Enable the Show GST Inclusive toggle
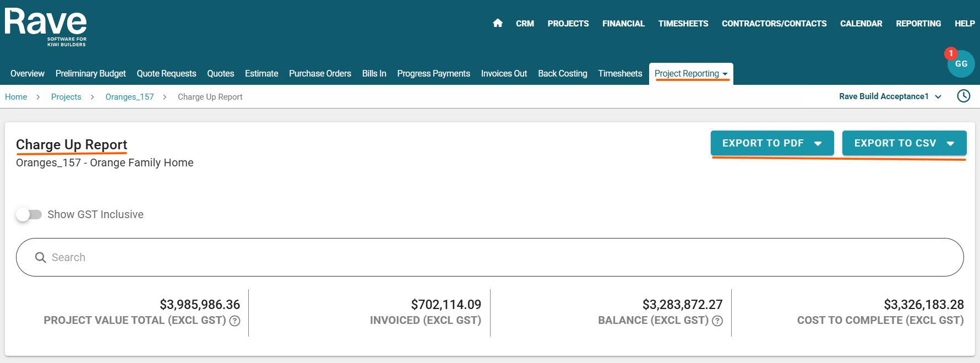The image size is (980, 363). [29, 214]
